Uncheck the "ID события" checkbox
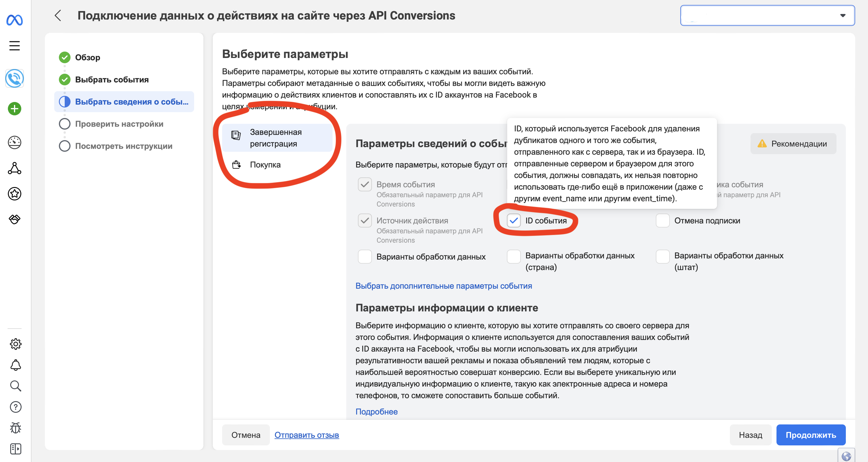This screenshot has height=462, width=868. (x=514, y=221)
